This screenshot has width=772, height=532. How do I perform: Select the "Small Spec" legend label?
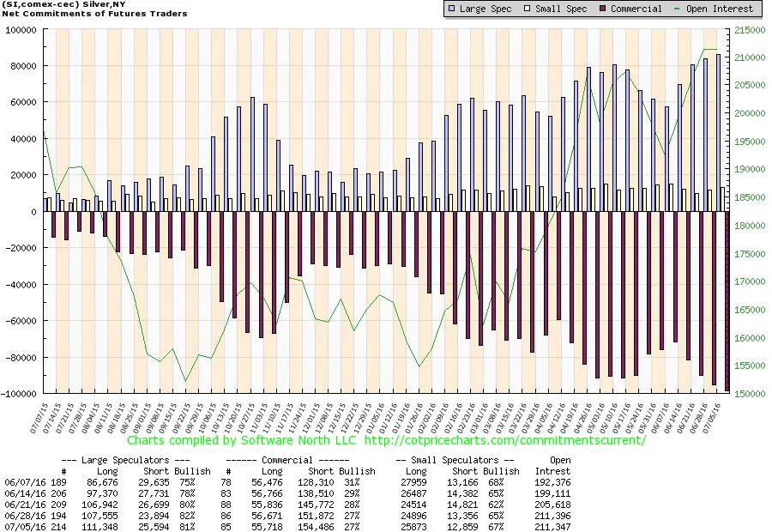pos(561,9)
